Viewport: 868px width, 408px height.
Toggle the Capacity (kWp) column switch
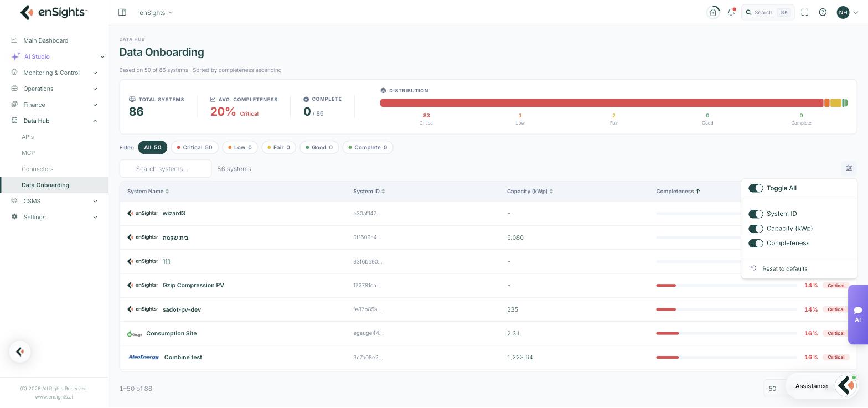[756, 229]
